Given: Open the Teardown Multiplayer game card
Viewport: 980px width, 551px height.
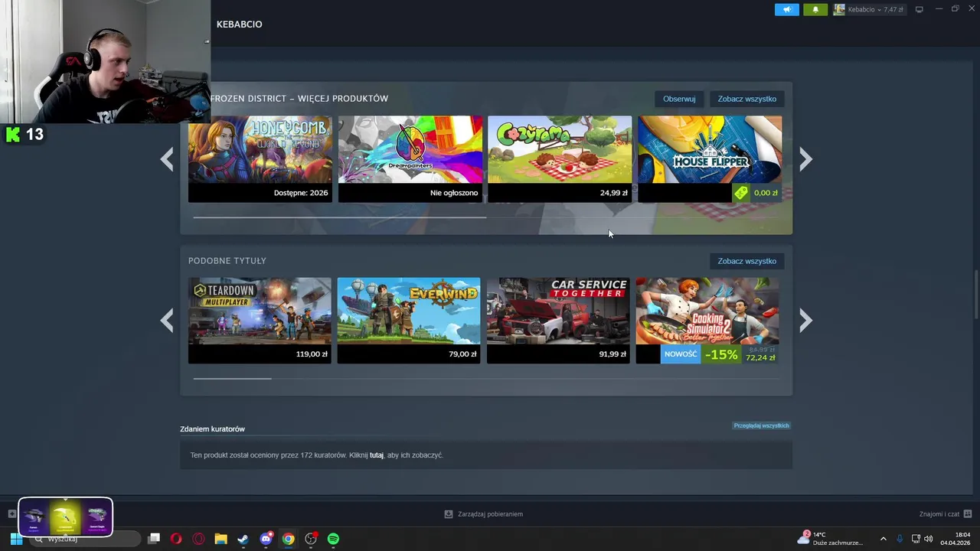Looking at the screenshot, I should 260,320.
